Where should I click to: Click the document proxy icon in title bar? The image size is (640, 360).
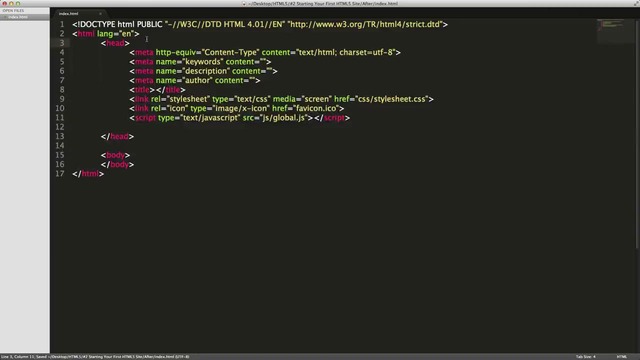[x=244, y=4]
